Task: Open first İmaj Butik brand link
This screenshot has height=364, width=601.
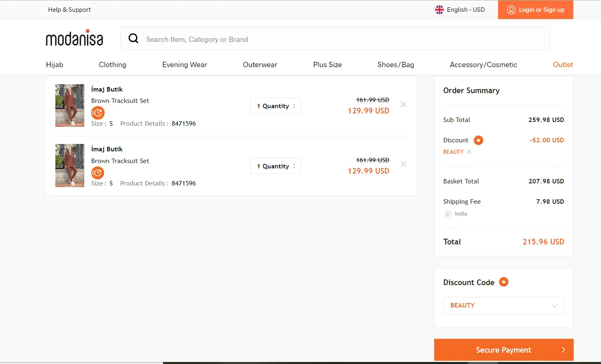Action: (107, 89)
